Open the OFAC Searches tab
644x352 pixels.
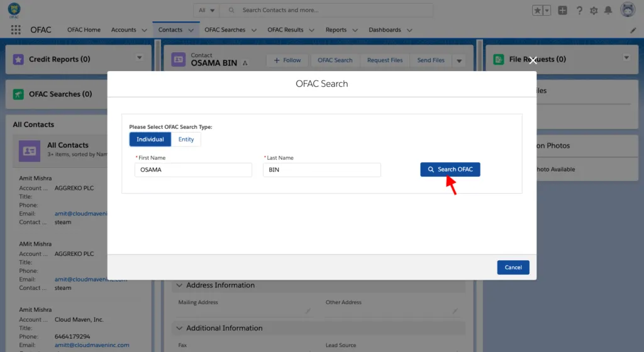click(x=225, y=30)
